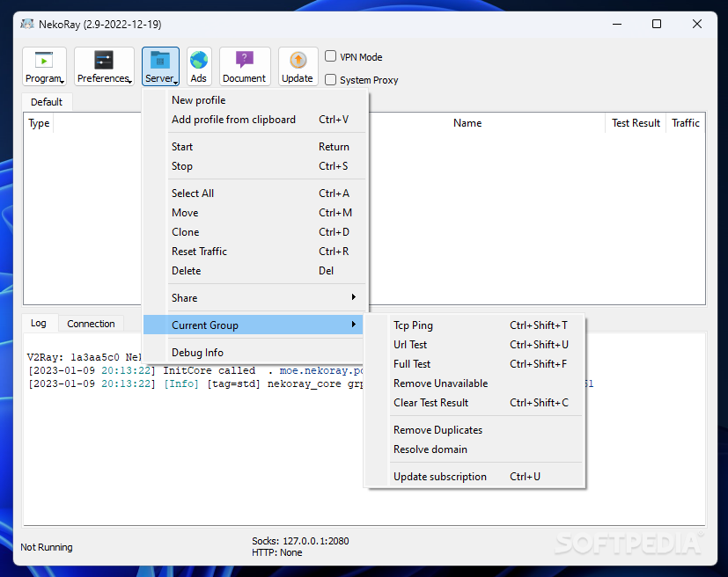The height and width of the screenshot is (577, 728).
Task: Click the Traffic column header
Action: click(x=685, y=123)
